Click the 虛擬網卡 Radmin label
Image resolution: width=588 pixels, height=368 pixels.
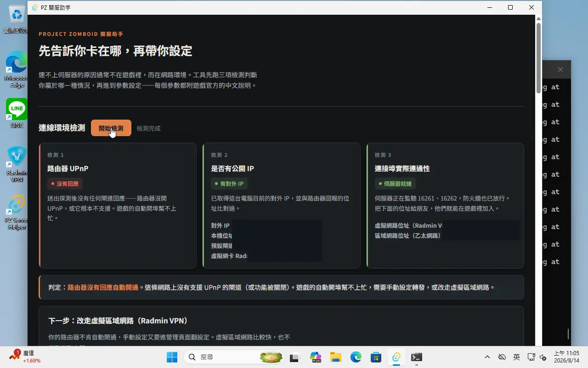(229, 256)
